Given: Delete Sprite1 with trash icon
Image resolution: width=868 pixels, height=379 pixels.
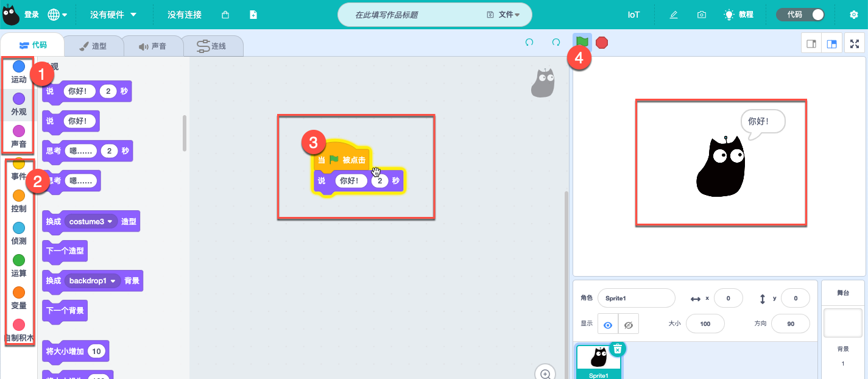Looking at the screenshot, I should [x=617, y=348].
